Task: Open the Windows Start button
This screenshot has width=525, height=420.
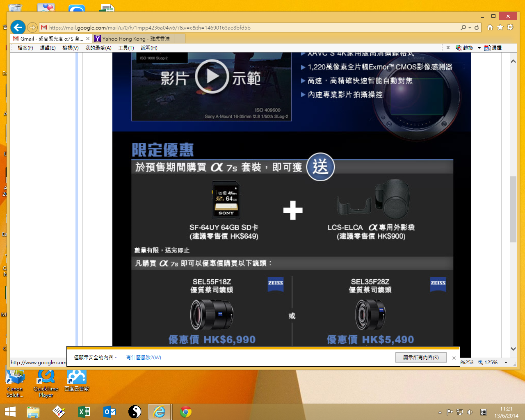Action: pyautogui.click(x=10, y=412)
